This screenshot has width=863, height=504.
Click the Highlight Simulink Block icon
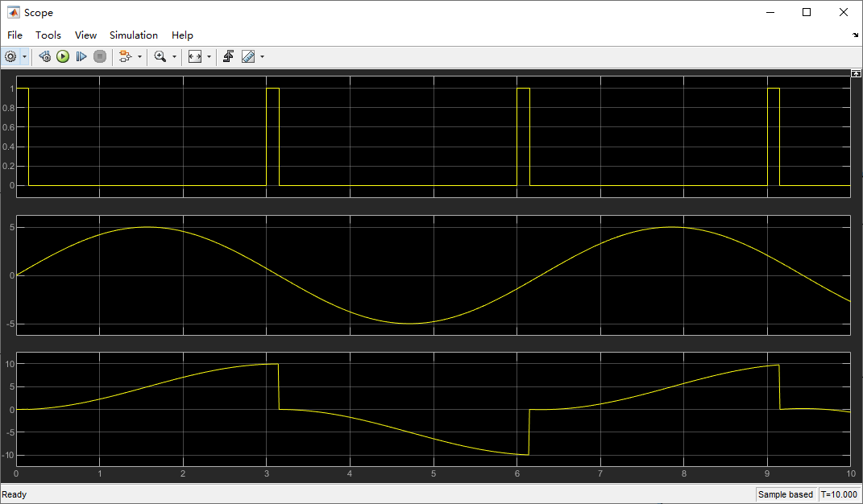pyautogui.click(x=126, y=56)
